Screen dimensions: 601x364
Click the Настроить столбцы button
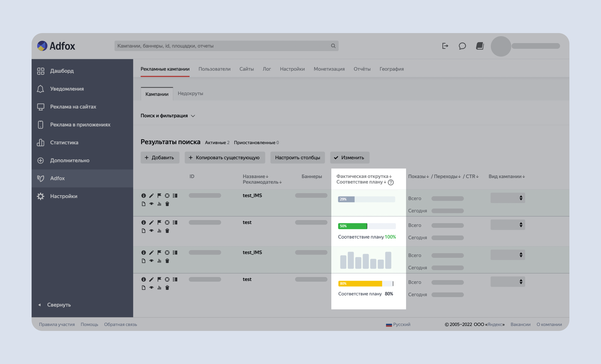click(x=297, y=158)
